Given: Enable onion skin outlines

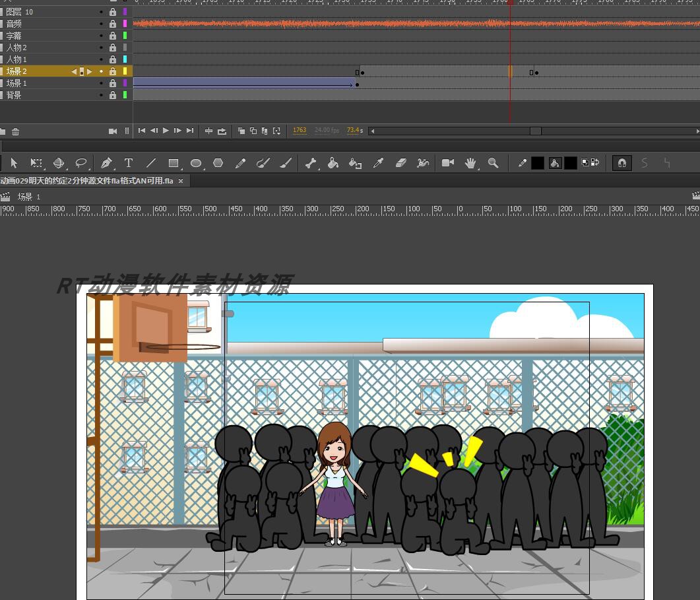Looking at the screenshot, I should click(253, 131).
